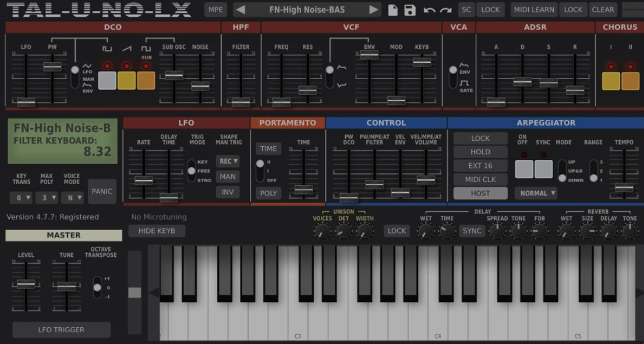Click the HIDE KEYB button
Screen dimensions: 644x344
(157, 230)
